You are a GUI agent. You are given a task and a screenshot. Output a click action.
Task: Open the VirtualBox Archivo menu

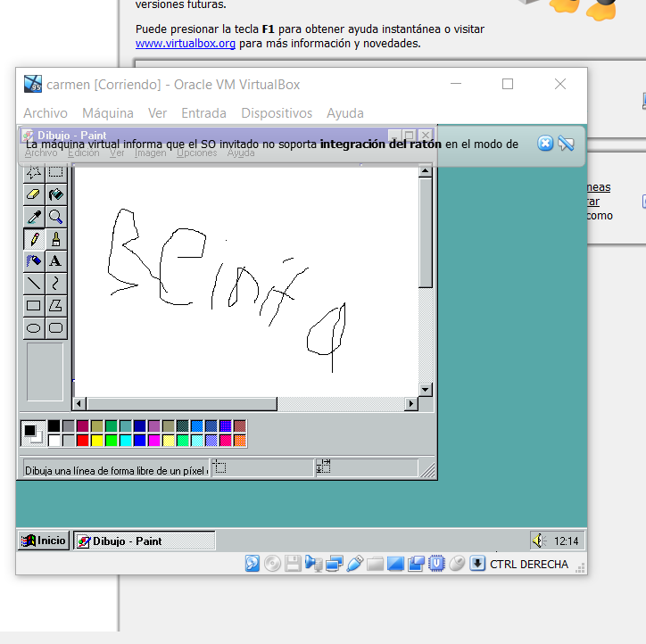[46, 112]
